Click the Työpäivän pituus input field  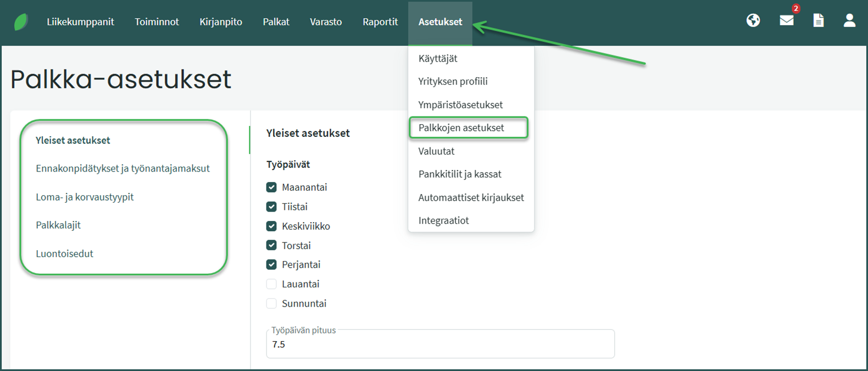tap(439, 345)
